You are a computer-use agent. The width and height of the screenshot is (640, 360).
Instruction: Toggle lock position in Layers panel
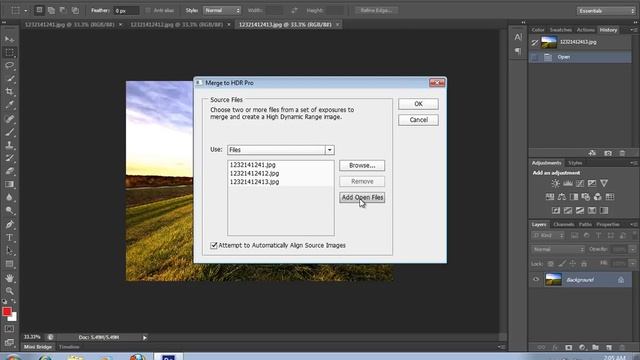[573, 264]
